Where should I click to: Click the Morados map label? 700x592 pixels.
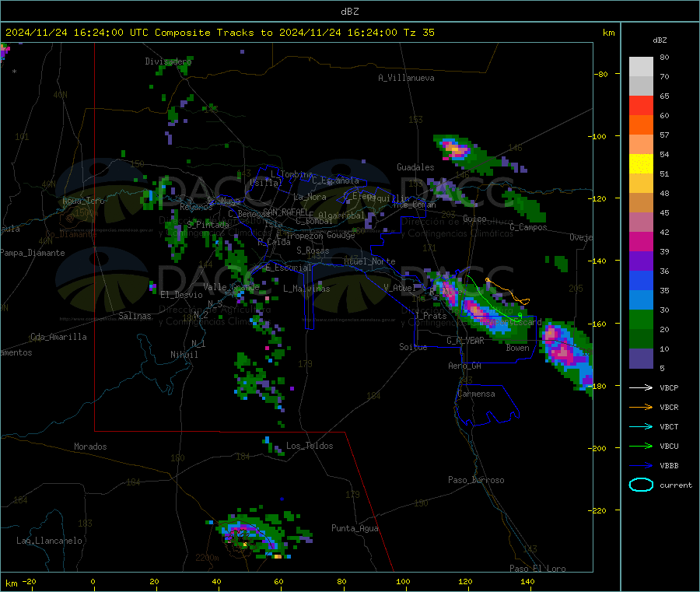coord(90,447)
